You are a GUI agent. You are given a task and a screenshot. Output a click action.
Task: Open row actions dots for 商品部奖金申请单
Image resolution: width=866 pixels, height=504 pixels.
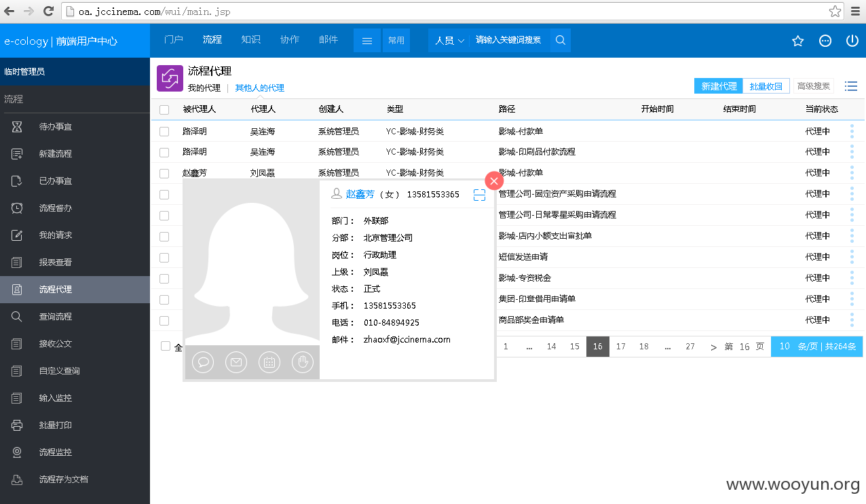tap(852, 320)
